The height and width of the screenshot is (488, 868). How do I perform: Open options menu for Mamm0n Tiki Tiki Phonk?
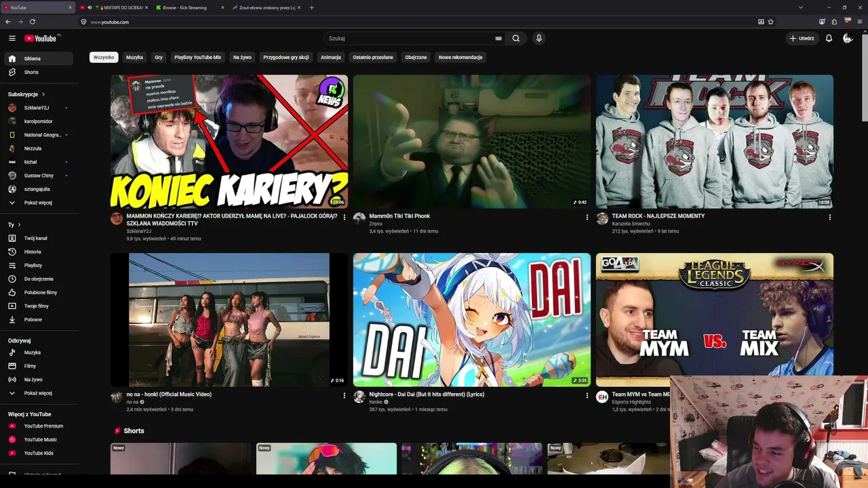[587, 218]
